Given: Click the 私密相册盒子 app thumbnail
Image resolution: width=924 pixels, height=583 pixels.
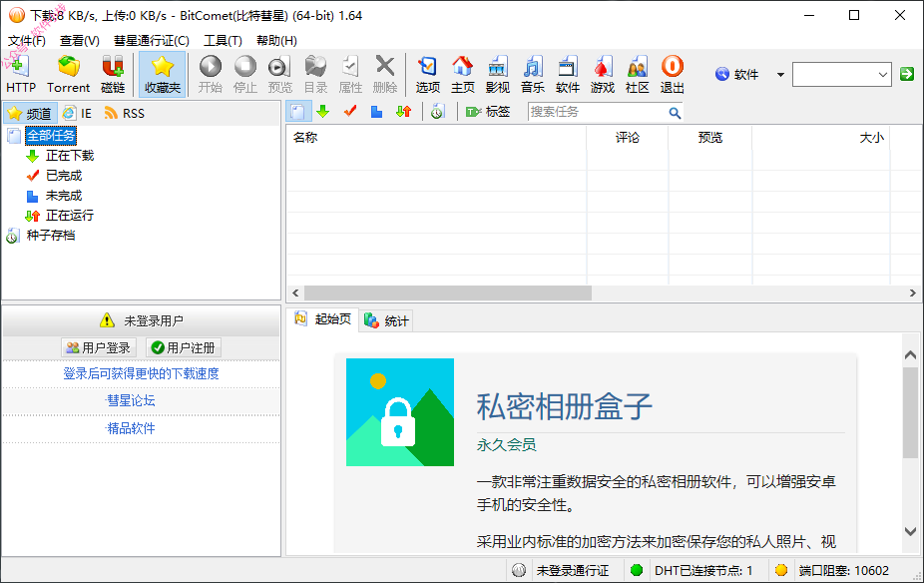Looking at the screenshot, I should (x=399, y=412).
